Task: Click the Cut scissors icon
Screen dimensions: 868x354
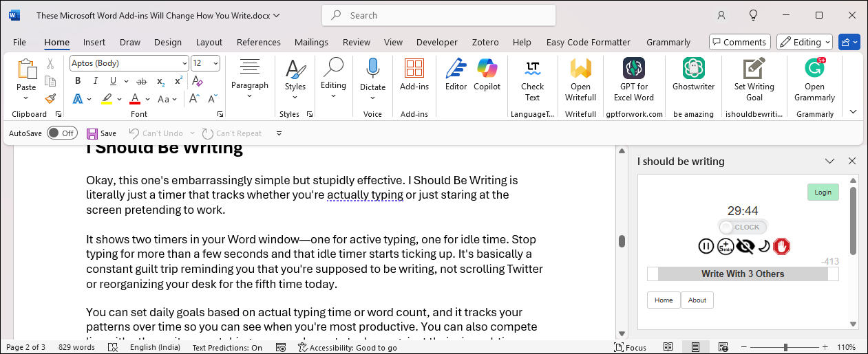Action: click(x=50, y=64)
